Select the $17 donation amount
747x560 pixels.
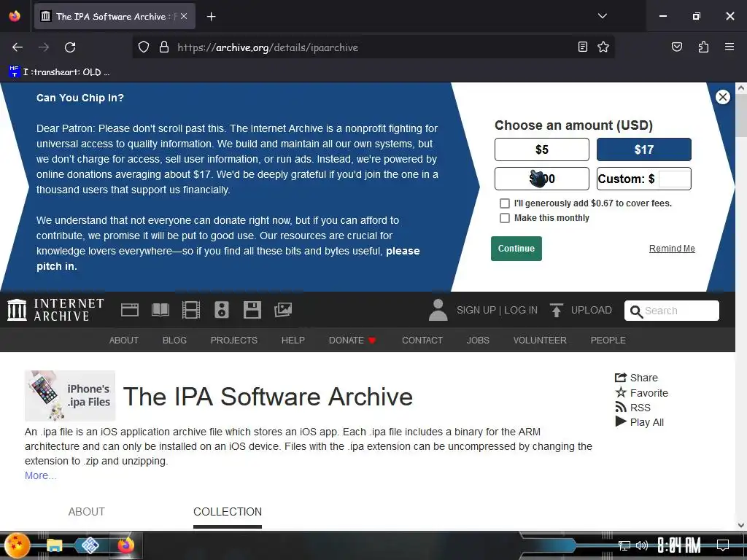tap(643, 149)
